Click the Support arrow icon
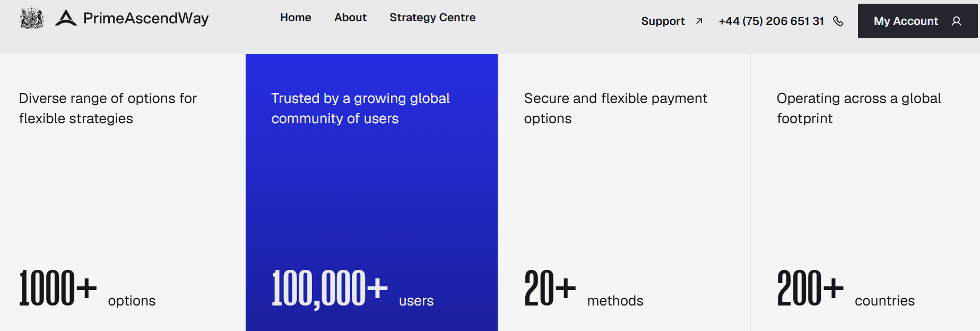The height and width of the screenshot is (331, 980). tap(699, 21)
